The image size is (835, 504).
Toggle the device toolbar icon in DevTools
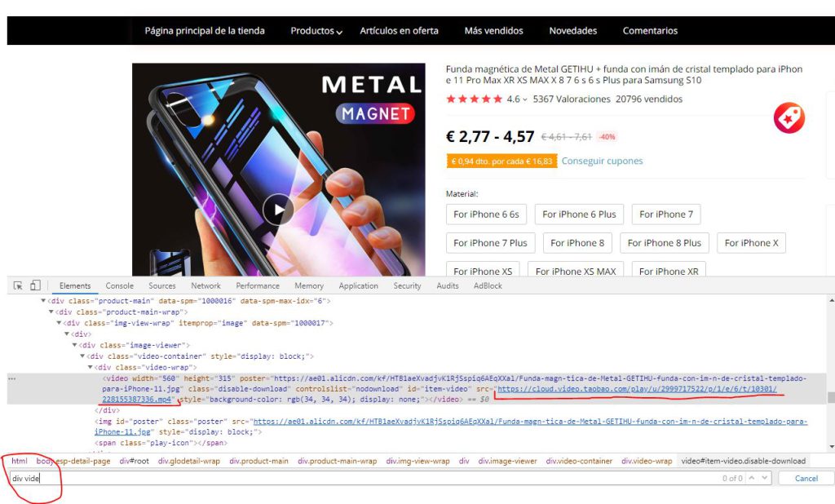pos(35,285)
